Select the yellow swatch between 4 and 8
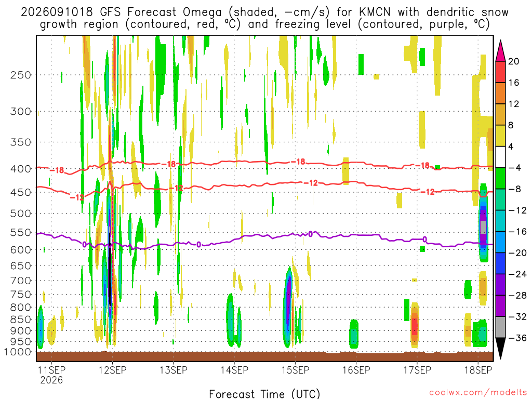This screenshot has width=532, height=399. 500,136
